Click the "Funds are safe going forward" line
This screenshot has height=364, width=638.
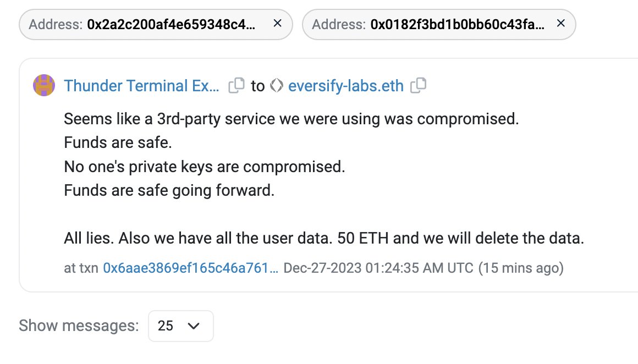[169, 191]
